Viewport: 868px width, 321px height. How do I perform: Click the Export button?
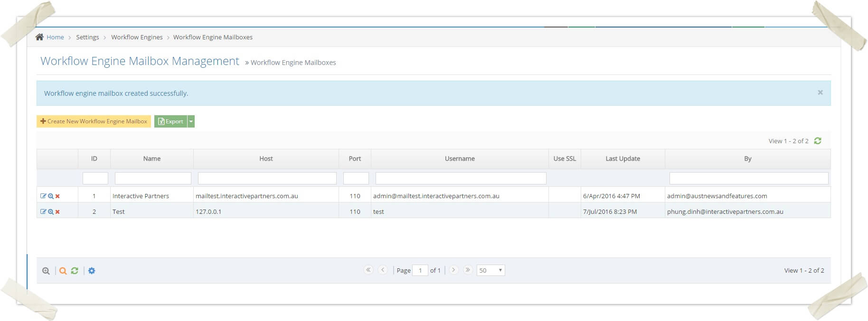coord(170,121)
